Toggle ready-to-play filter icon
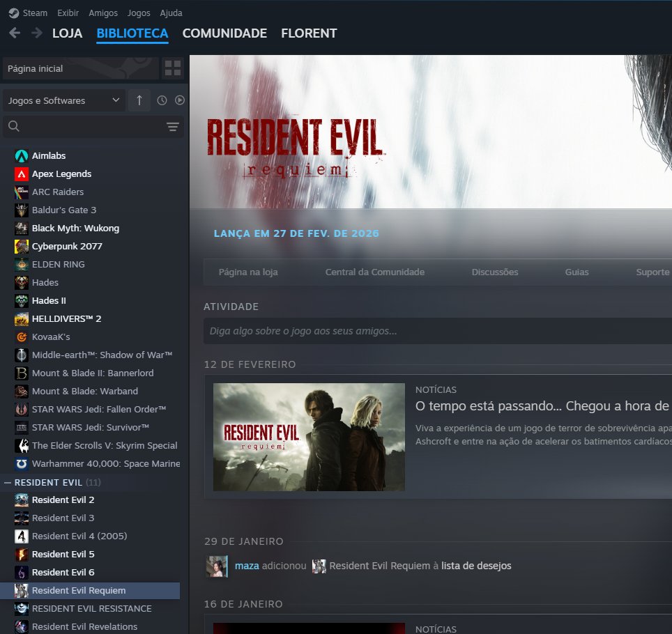This screenshot has height=634, width=672. [180, 100]
